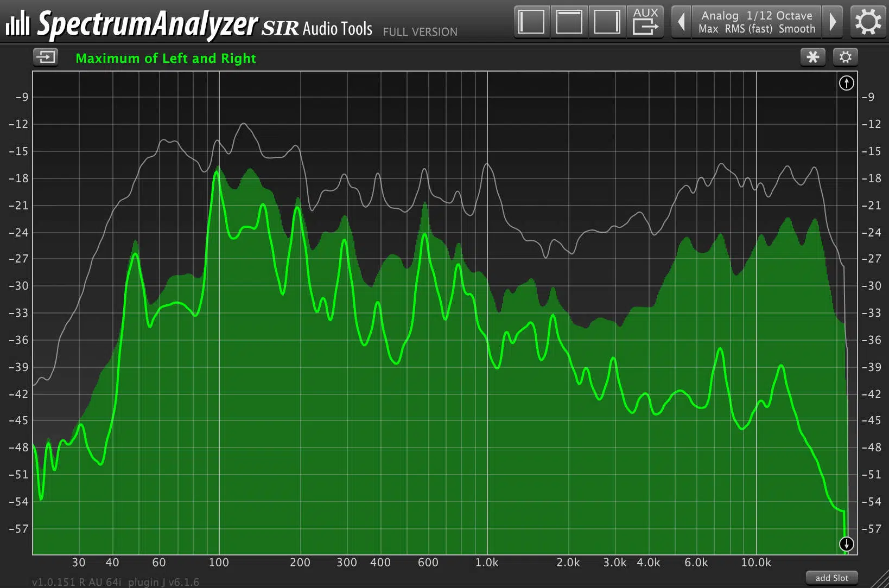The width and height of the screenshot is (889, 588).
Task: Click the asterisk freeze button
Action: click(813, 57)
